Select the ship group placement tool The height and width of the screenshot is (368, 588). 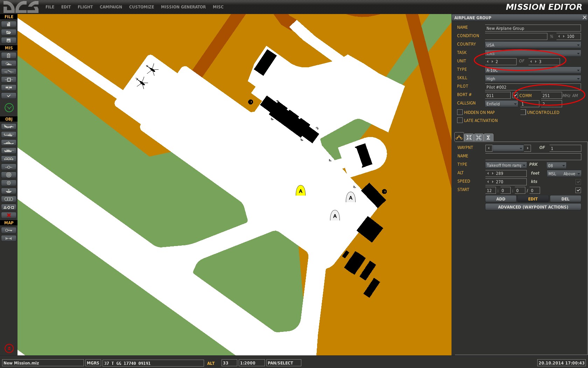[9, 143]
